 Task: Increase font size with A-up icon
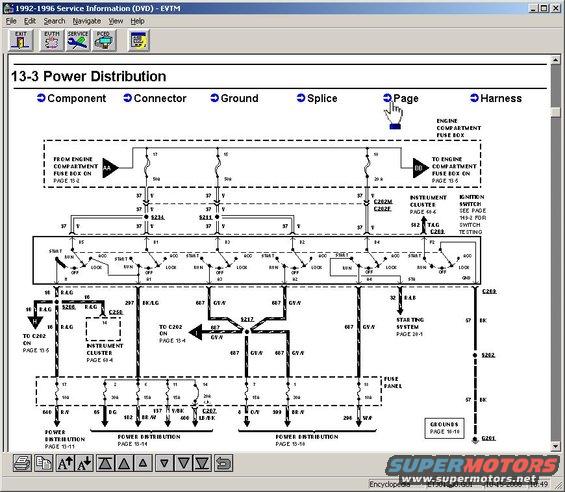tap(65, 463)
